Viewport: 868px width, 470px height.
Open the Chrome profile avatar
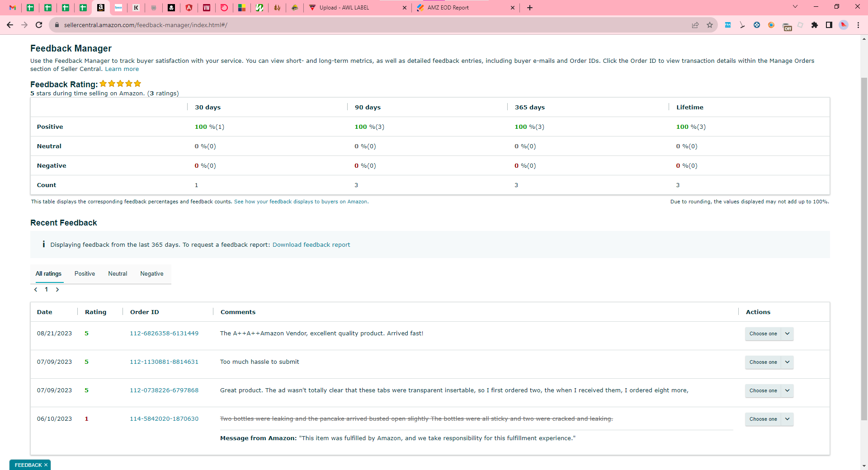844,25
